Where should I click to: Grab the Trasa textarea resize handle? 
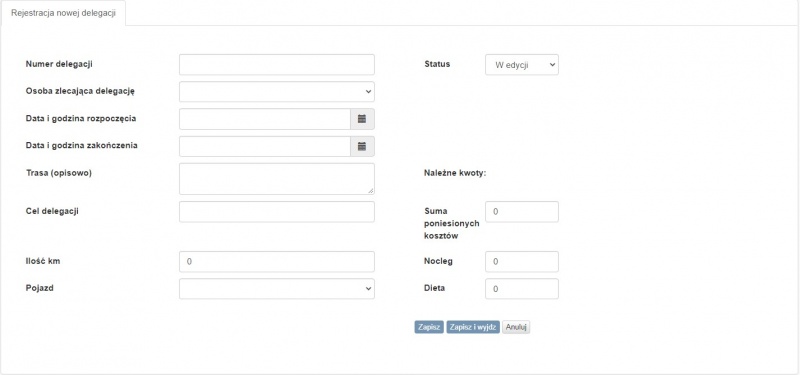pos(371,191)
